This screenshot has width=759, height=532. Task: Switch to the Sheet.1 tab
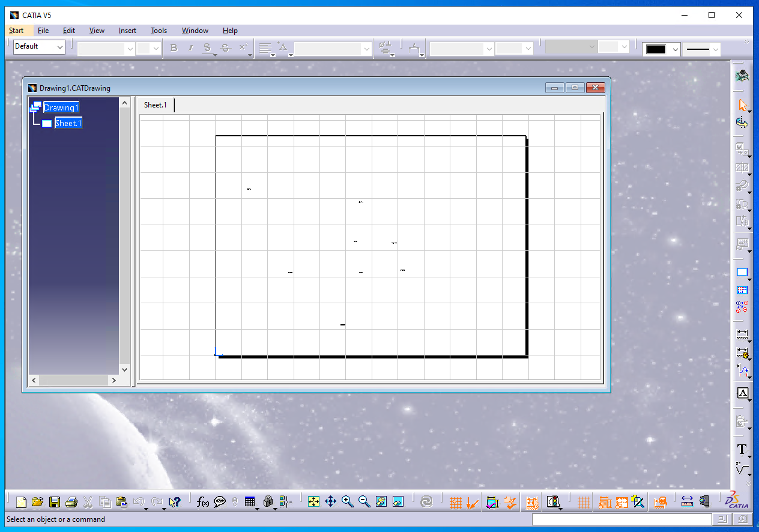pyautogui.click(x=155, y=105)
